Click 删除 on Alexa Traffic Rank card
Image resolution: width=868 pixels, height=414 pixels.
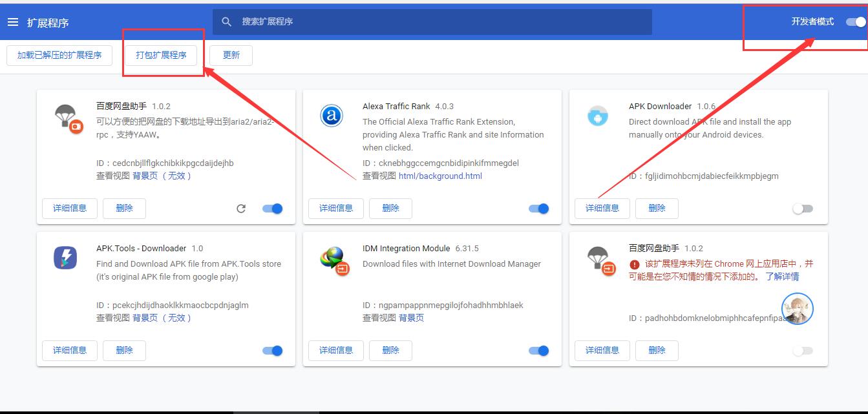[x=391, y=208]
